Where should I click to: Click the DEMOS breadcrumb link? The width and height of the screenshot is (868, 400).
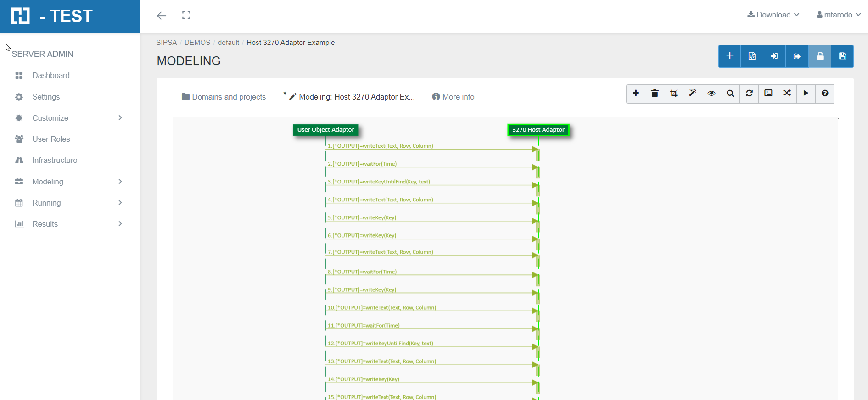tap(197, 43)
